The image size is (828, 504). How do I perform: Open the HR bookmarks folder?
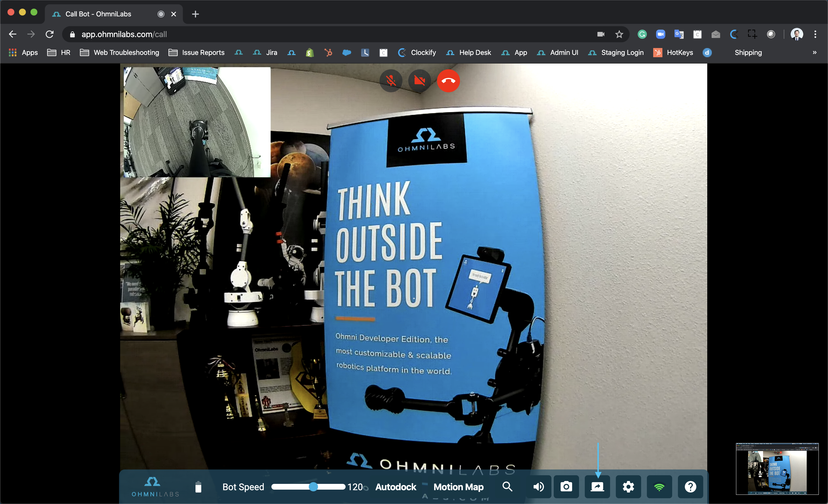pos(59,53)
